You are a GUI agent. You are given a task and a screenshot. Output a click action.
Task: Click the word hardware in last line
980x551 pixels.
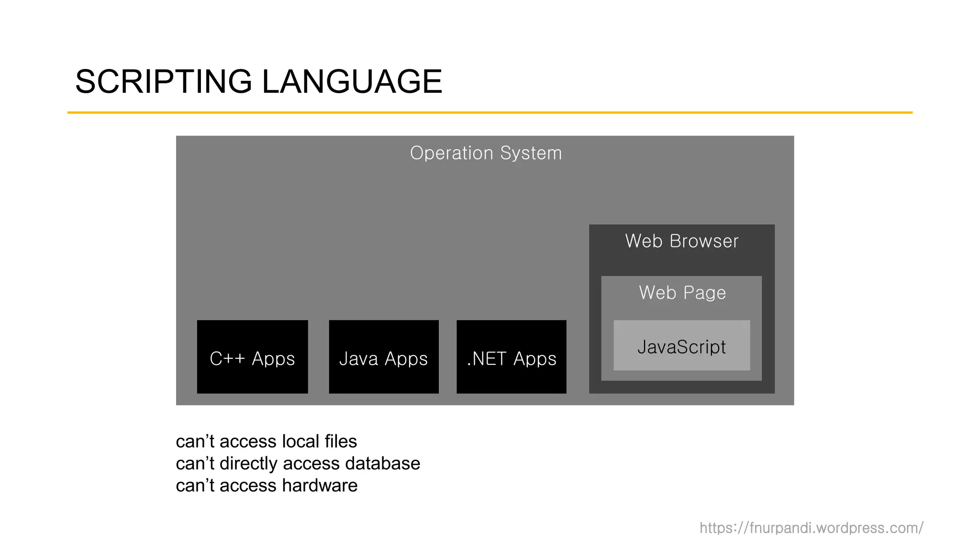(320, 485)
